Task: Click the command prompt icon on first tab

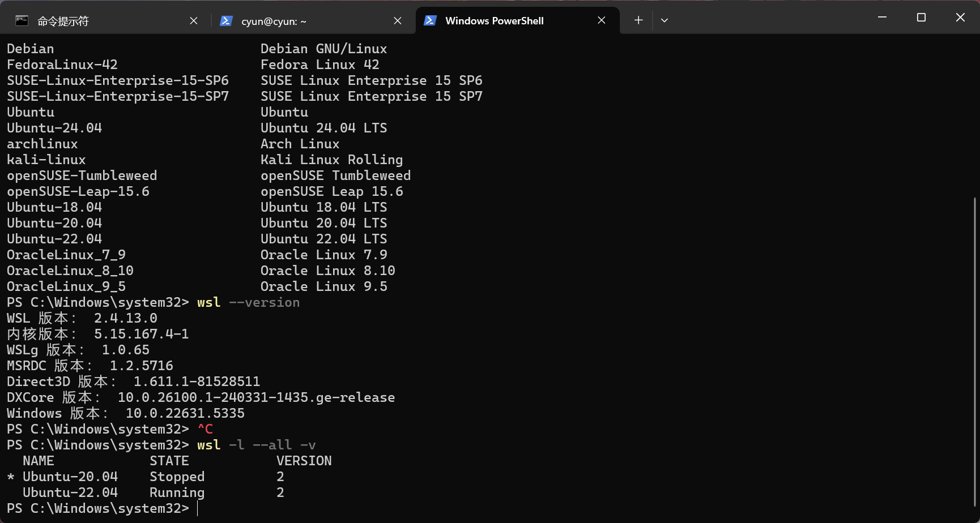Action: point(22,21)
